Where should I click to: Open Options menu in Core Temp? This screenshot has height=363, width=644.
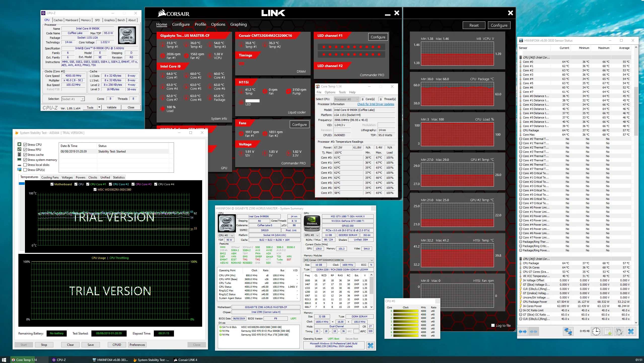(330, 92)
